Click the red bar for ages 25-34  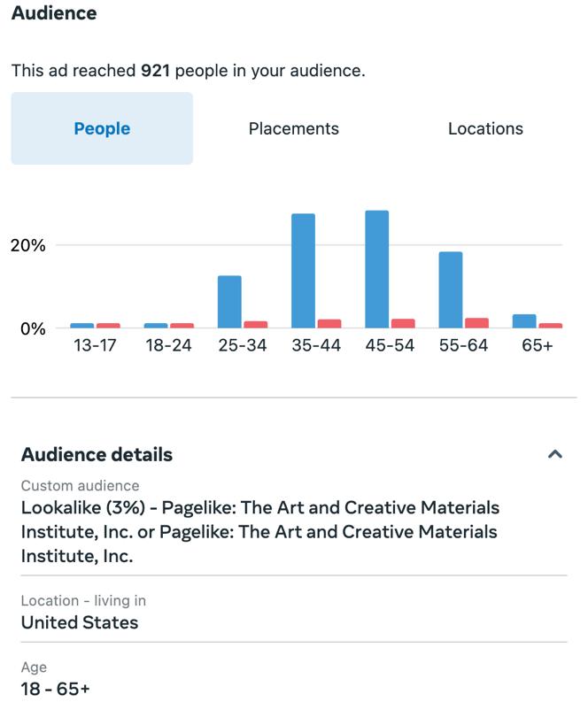tap(256, 324)
